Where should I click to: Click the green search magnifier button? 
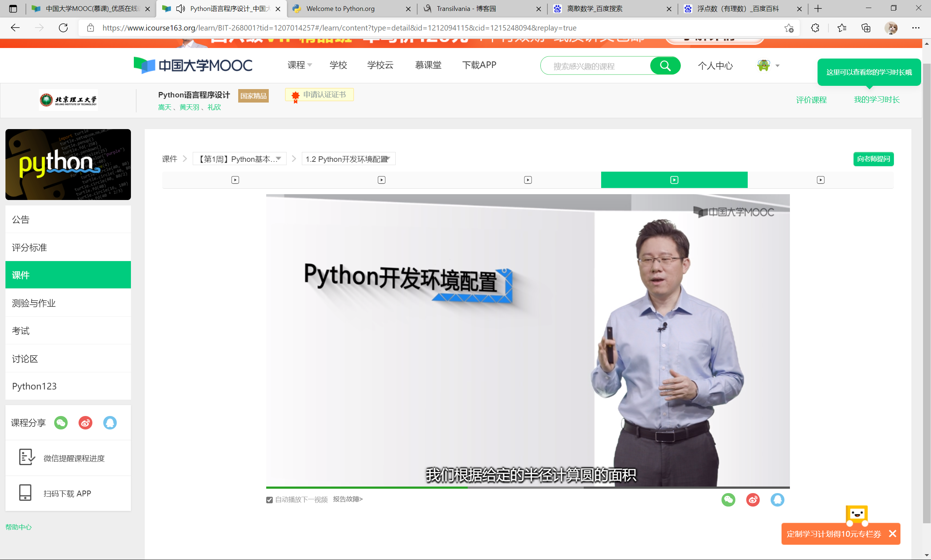click(x=664, y=66)
